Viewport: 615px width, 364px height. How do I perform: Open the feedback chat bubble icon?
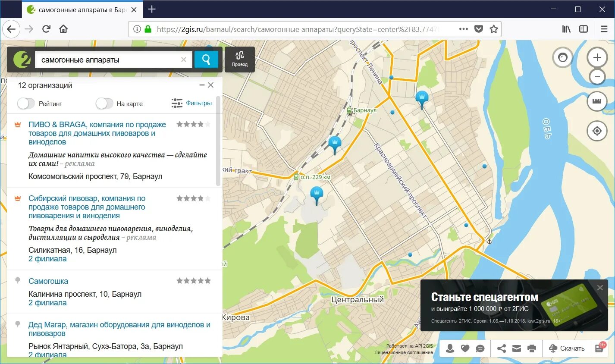coord(480,348)
